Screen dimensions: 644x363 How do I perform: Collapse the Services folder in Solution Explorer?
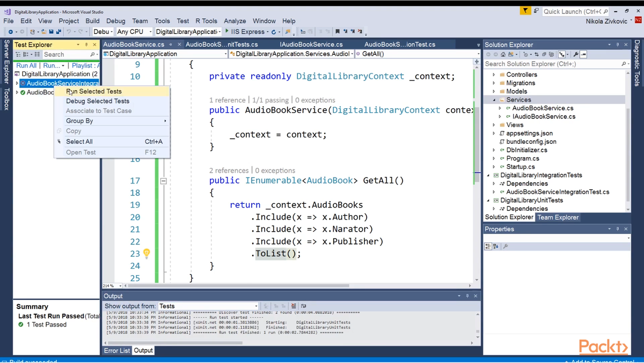tap(494, 100)
